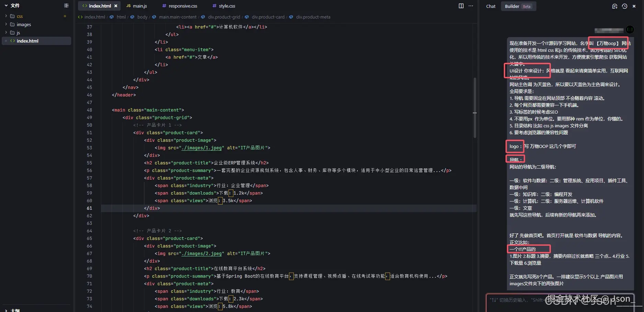Click body breadcrumb segment
Screen dimensions: 644x312
(x=142, y=17)
